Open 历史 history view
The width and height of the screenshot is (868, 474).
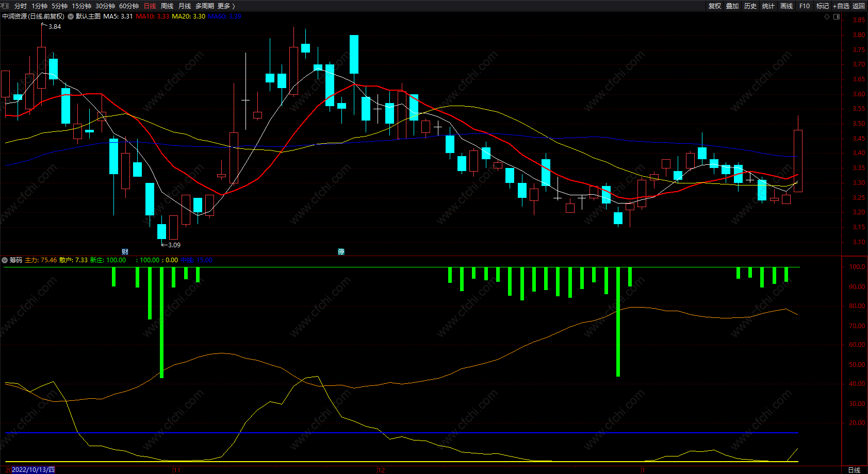[x=750, y=6]
